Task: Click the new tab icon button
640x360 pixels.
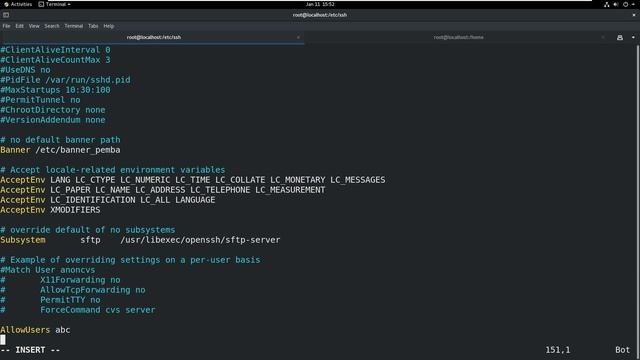Action: (620, 37)
